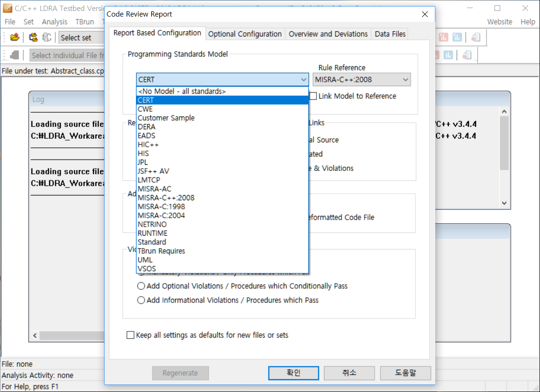Click the greyed set refresh icon
The height and width of the screenshot is (392, 540).
click(47, 37)
